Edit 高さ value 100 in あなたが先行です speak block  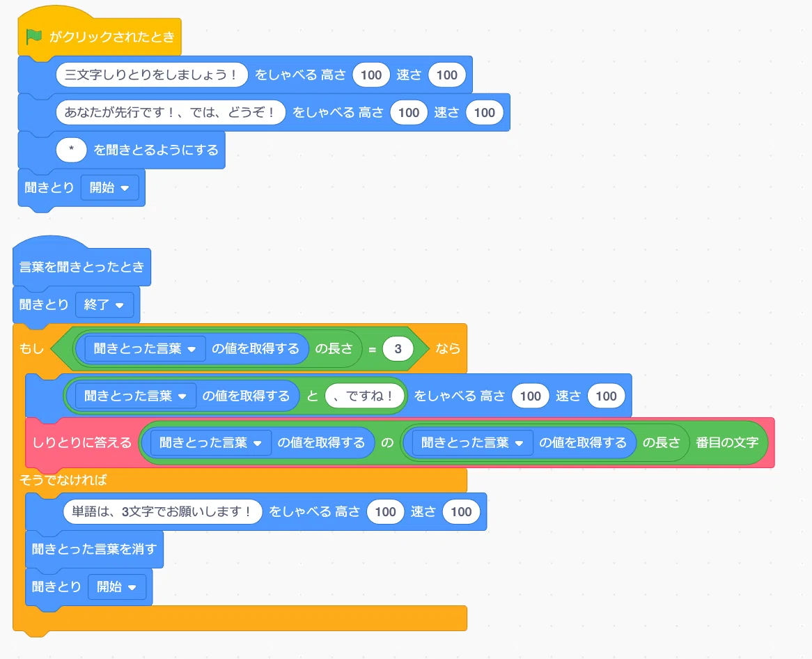pyautogui.click(x=409, y=112)
